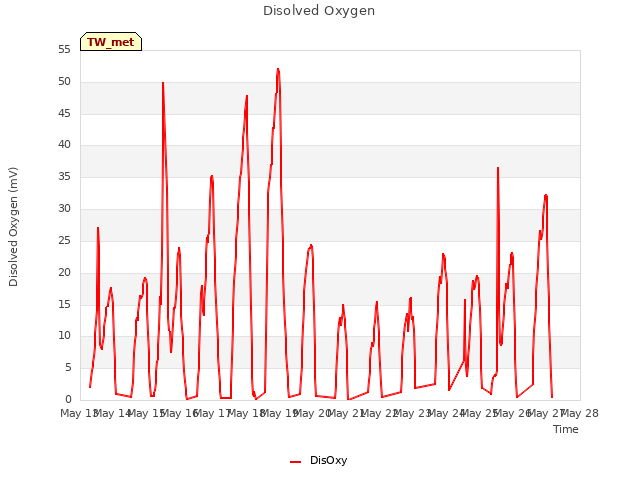Click the May 28 x-axis tick label
This screenshot has width=640, height=480.
coord(580,414)
